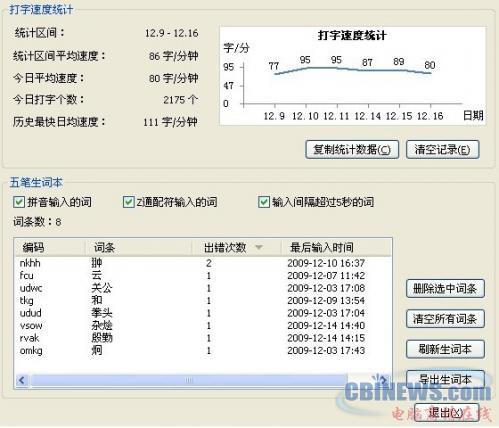Click the left scroll arrow of list

22,380
